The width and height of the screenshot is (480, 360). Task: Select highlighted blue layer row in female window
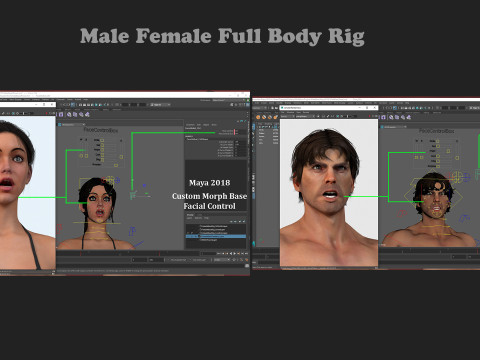[216, 236]
